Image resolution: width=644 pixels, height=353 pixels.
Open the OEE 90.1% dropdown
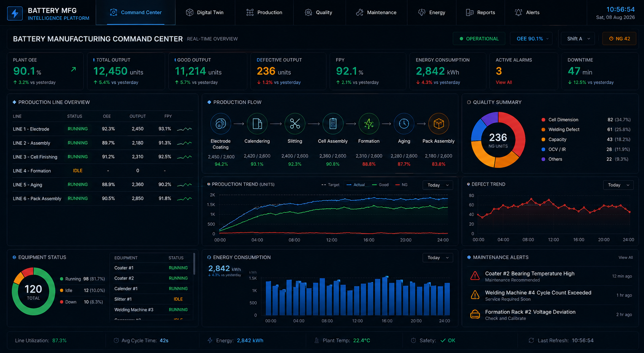click(531, 39)
